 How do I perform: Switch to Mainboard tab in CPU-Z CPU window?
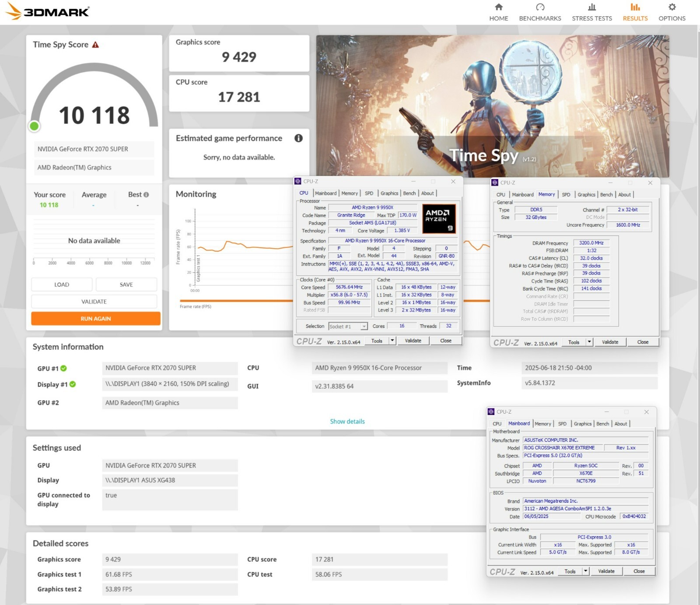point(325,193)
